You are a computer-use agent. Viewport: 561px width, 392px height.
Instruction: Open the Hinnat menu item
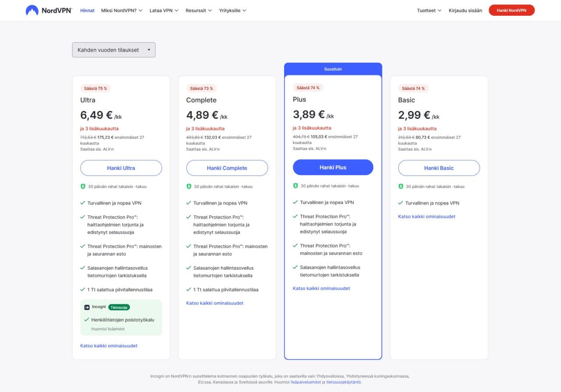(x=87, y=11)
